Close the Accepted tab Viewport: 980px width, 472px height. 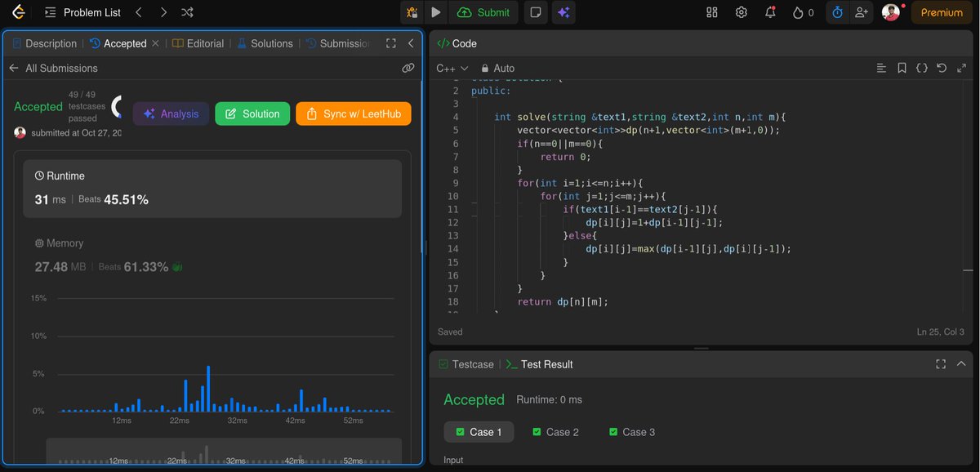coord(155,43)
